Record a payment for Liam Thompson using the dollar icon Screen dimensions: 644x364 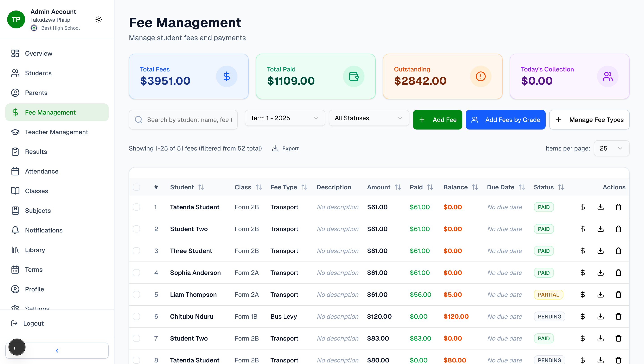(583, 295)
